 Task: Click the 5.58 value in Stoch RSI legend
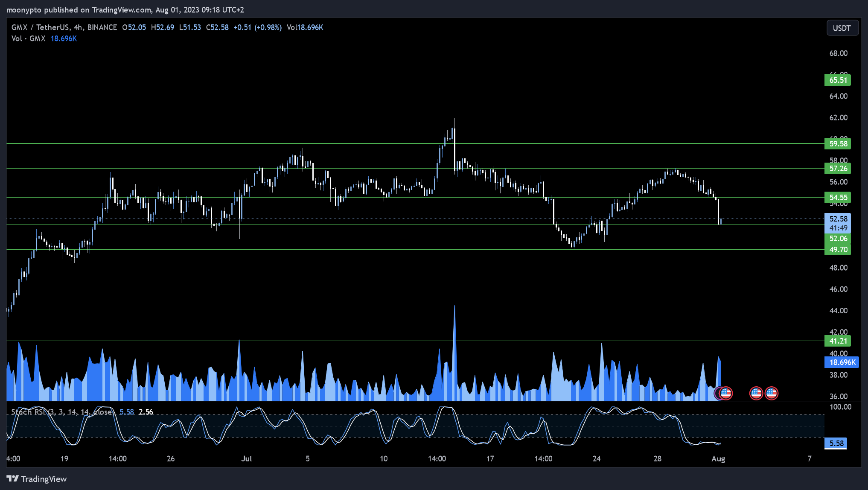127,412
